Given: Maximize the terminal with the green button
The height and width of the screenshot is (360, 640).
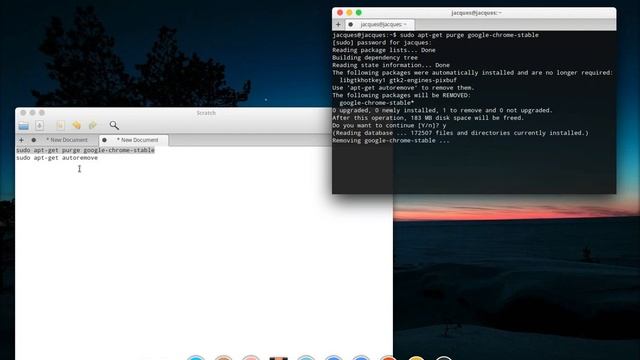Looking at the screenshot, I should [x=359, y=13].
